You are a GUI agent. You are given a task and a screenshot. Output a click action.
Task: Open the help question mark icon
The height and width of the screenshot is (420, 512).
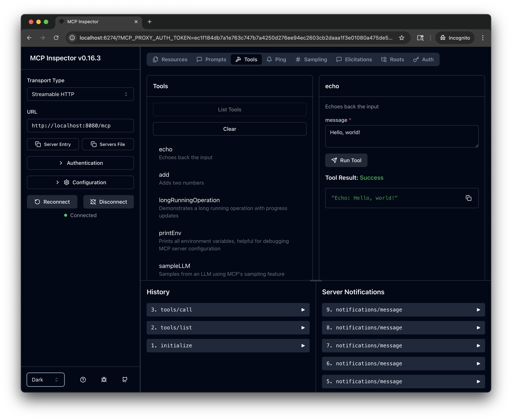point(83,380)
